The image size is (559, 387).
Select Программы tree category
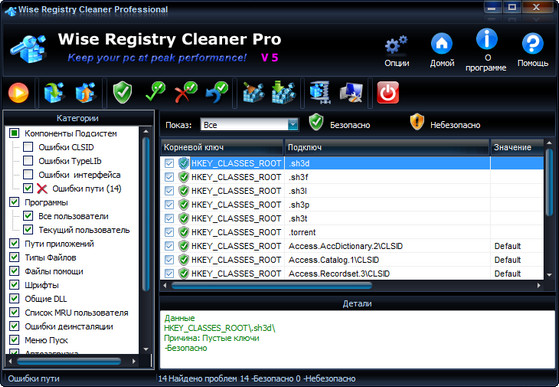pos(46,202)
